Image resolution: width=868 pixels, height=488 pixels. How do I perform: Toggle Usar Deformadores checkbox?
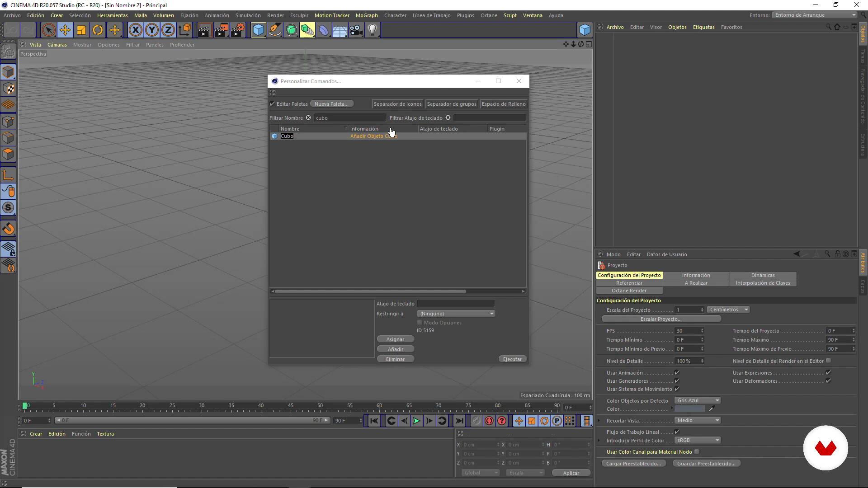click(828, 381)
